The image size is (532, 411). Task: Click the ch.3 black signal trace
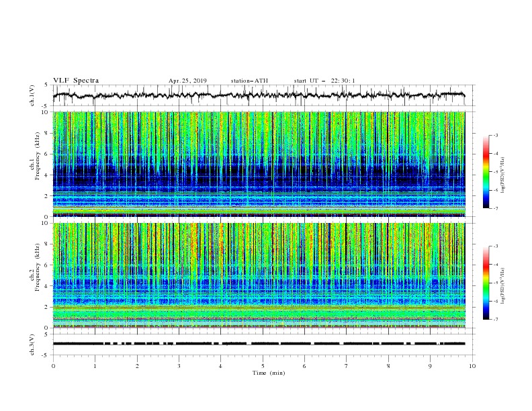pyautogui.click(x=259, y=344)
